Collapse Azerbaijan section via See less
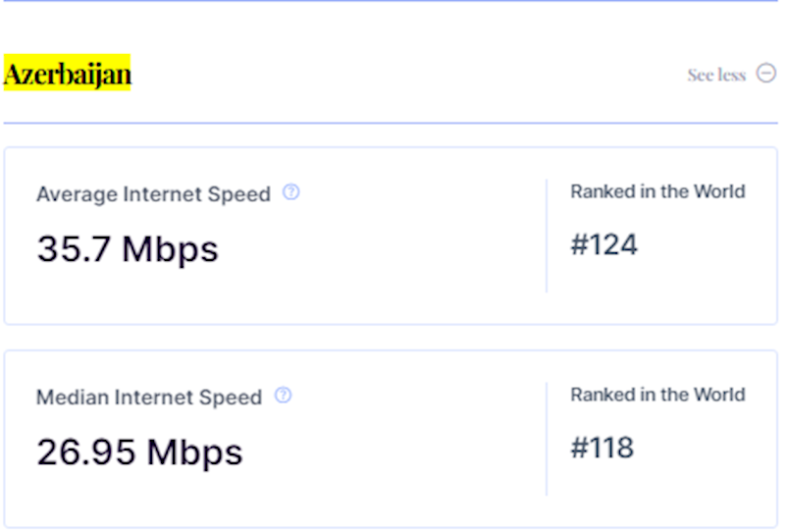785x532 pixels. 716,76
